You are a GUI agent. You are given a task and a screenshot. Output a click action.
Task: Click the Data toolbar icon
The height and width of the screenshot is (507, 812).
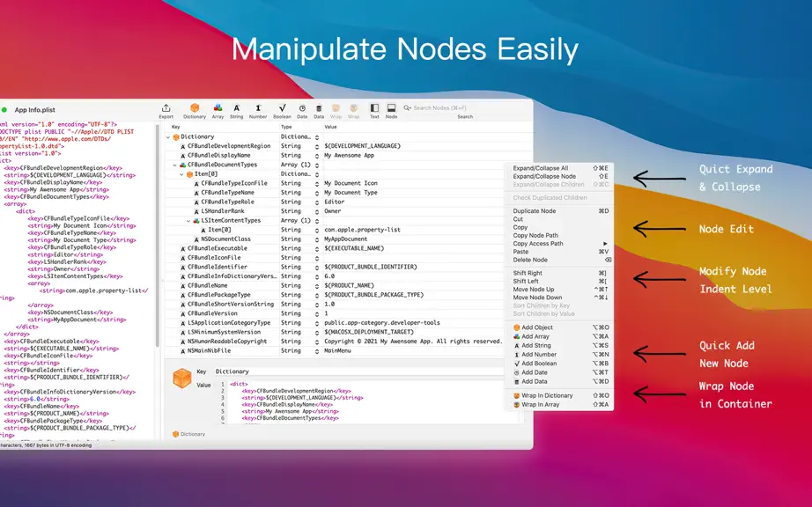(x=319, y=111)
